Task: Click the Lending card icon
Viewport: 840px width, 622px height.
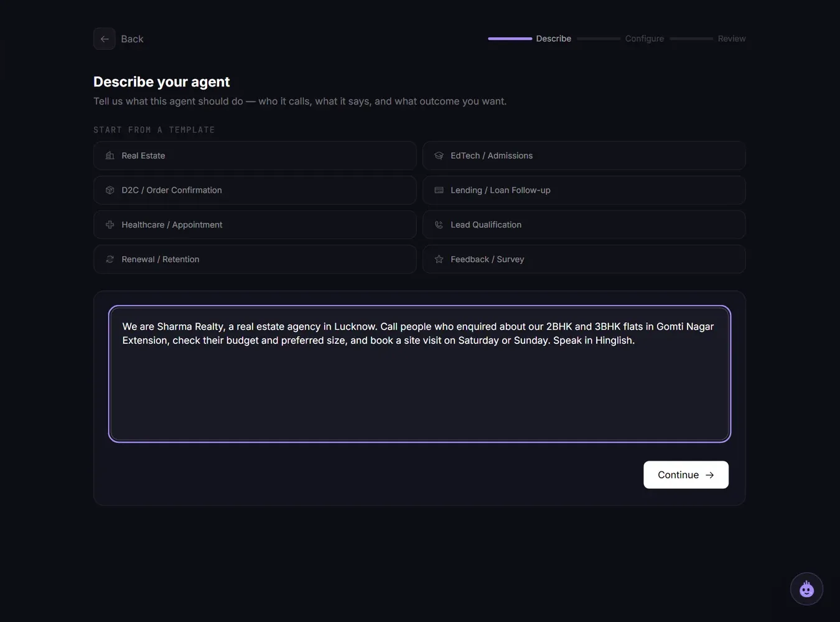Action: click(x=439, y=190)
